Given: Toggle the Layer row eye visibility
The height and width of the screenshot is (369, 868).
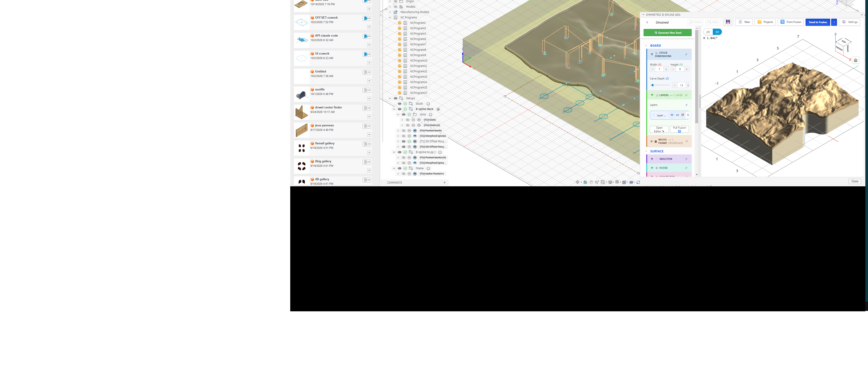Looking at the screenshot, I should coord(672,115).
